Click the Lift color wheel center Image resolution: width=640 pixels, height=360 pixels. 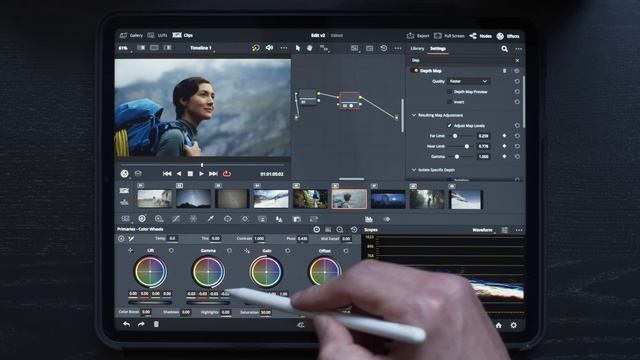(150, 271)
